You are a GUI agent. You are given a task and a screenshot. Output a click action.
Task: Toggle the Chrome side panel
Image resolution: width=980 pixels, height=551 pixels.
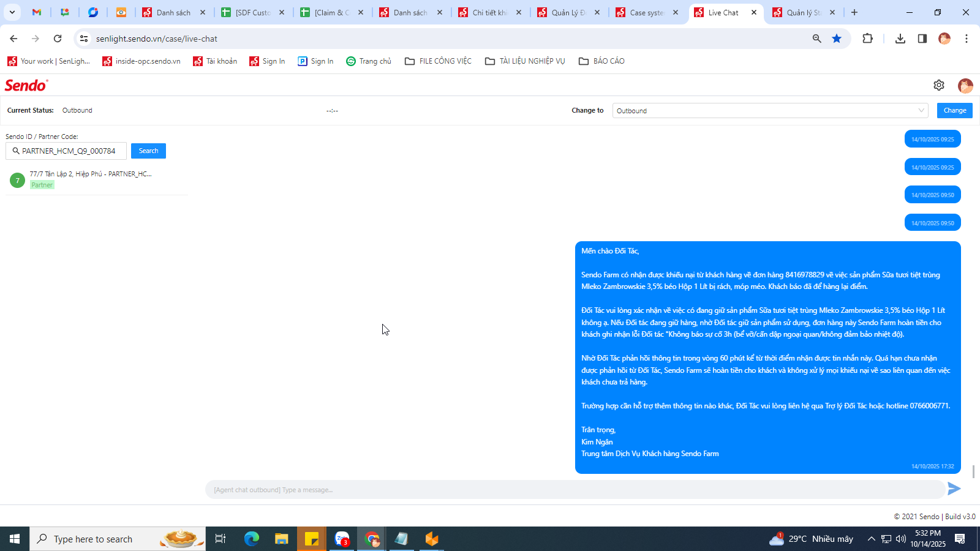click(x=922, y=39)
